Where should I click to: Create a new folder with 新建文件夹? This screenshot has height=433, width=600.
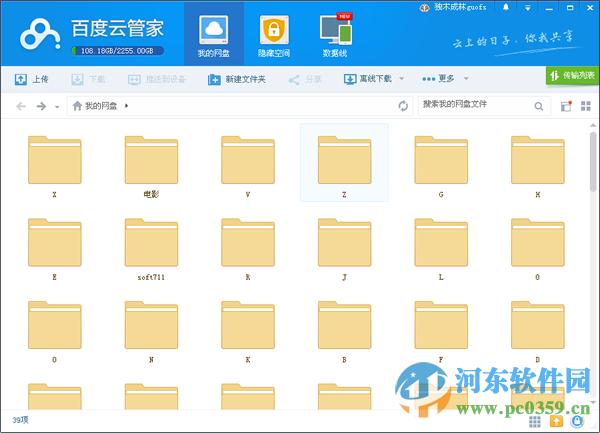point(236,79)
